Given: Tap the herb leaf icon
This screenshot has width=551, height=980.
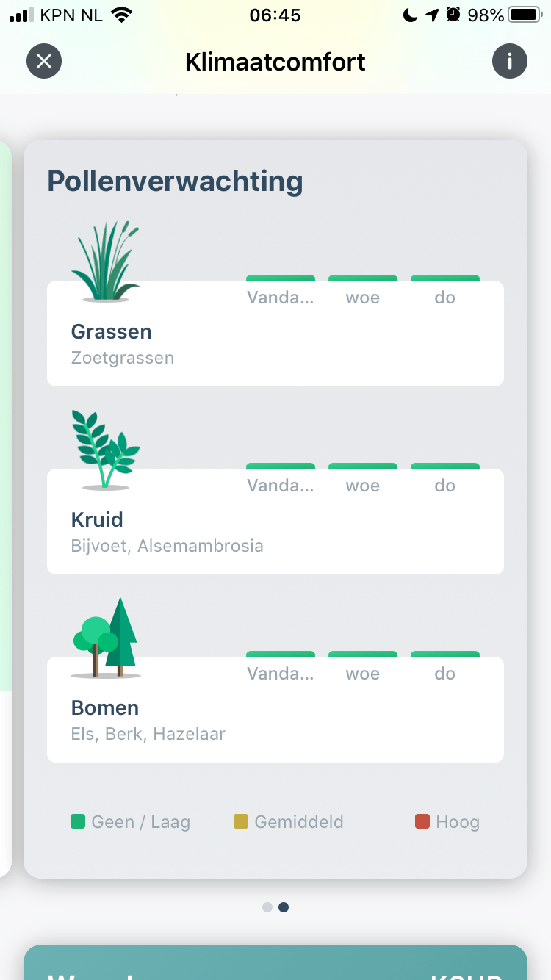Looking at the screenshot, I should [106, 450].
